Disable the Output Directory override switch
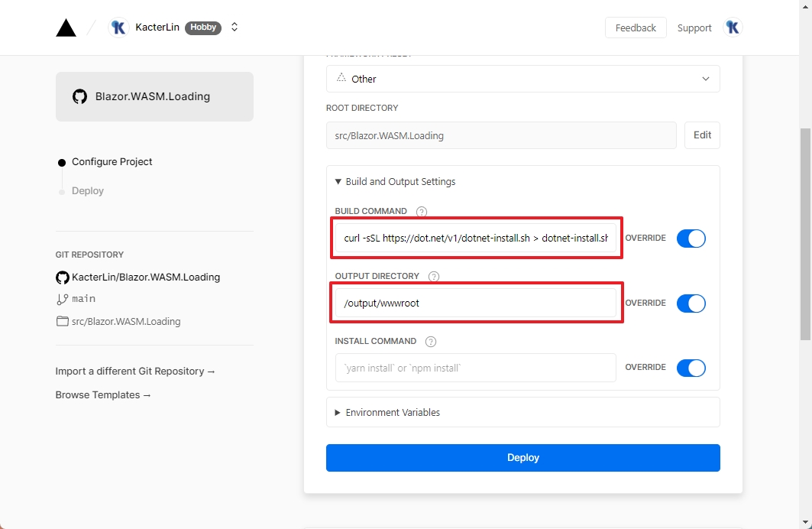 (x=691, y=303)
